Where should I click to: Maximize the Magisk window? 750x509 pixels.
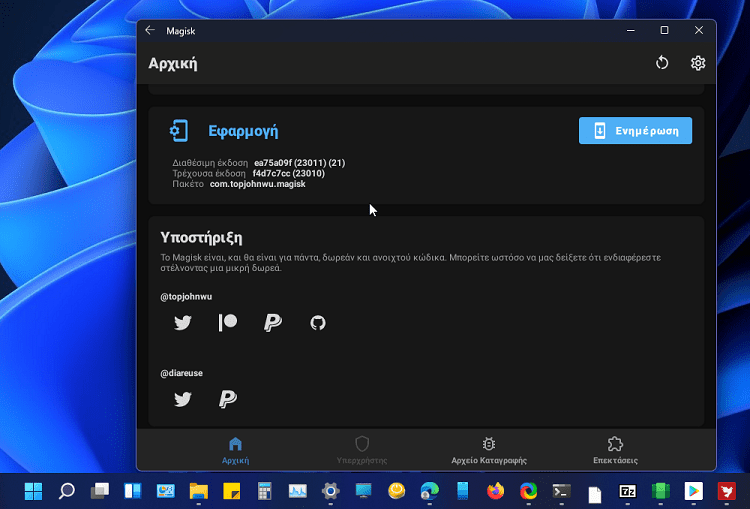coord(664,31)
